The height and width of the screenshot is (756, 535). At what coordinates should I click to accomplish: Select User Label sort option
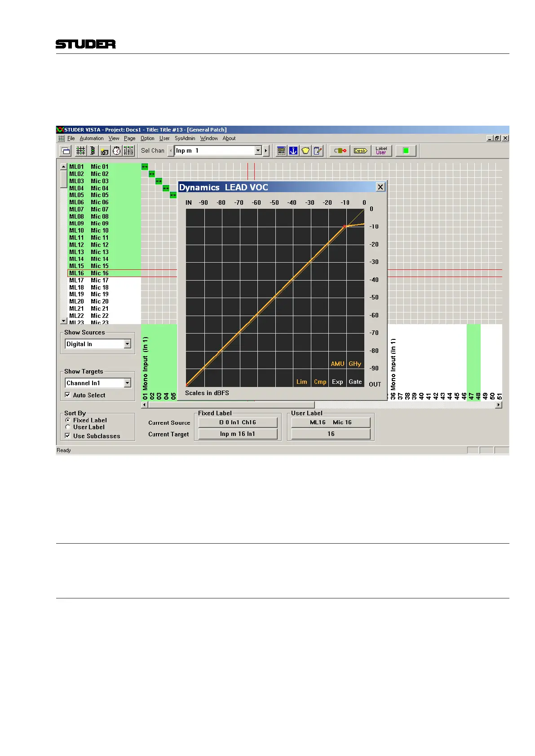68,427
